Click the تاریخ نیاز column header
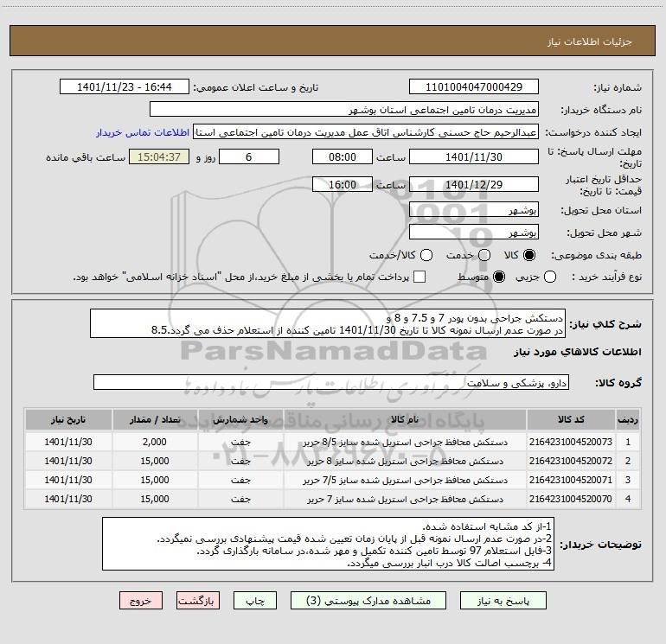The image size is (666, 644). coord(68,419)
